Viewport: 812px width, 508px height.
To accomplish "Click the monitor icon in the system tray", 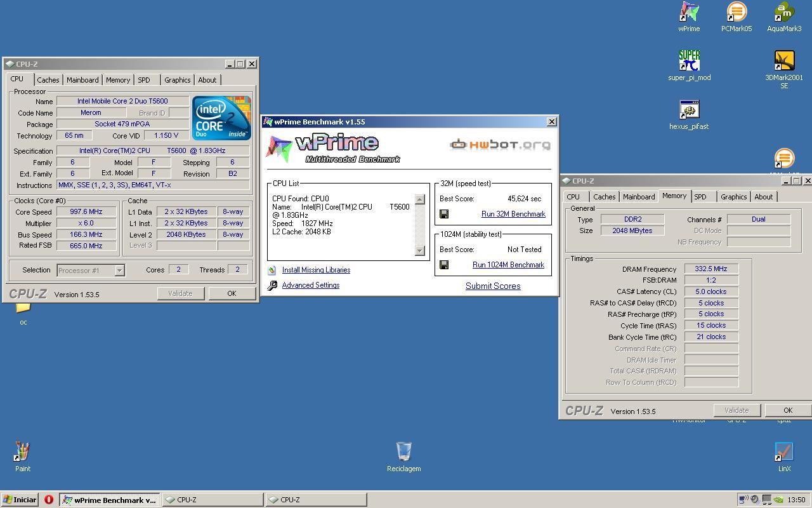I will coord(766,500).
